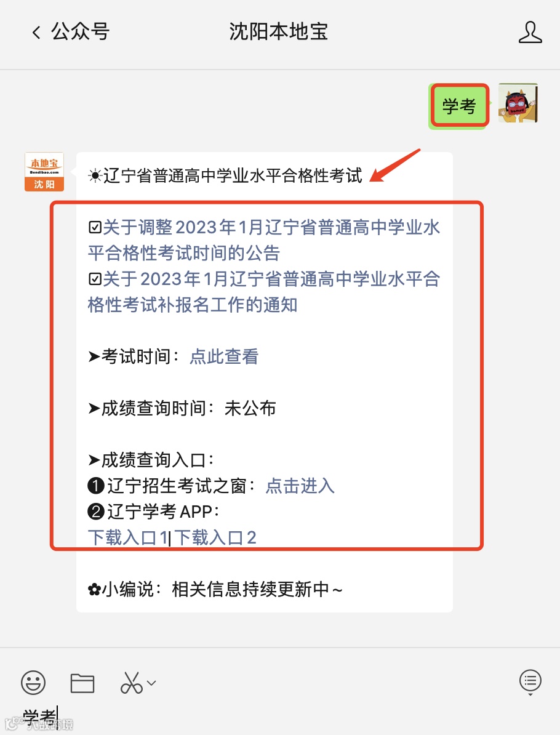The image size is (560, 735).
Task: Open the message list menu icon
Action: click(x=530, y=681)
